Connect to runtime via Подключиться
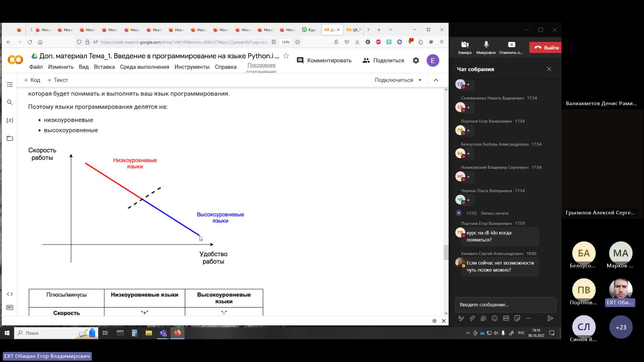This screenshot has width=644, height=362. pos(394,80)
